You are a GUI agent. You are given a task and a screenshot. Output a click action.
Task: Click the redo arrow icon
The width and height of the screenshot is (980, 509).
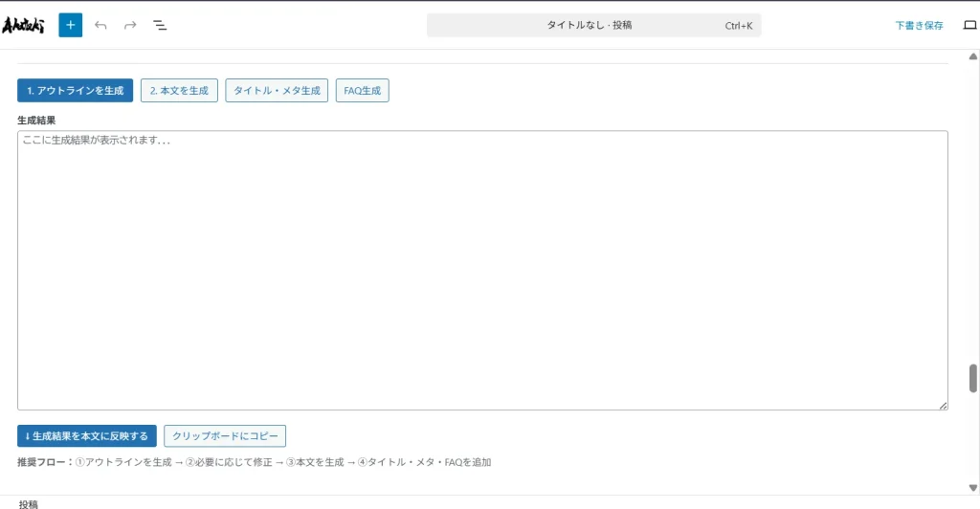click(x=130, y=25)
